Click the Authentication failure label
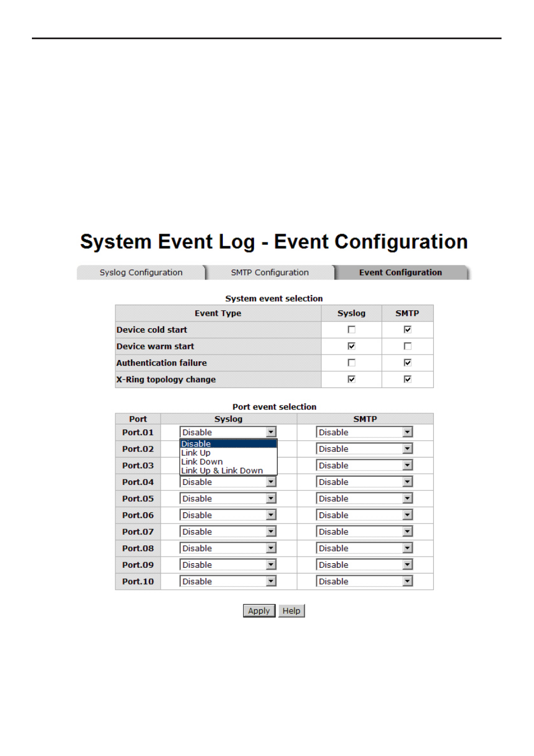The height and width of the screenshot is (756, 534). (162, 363)
